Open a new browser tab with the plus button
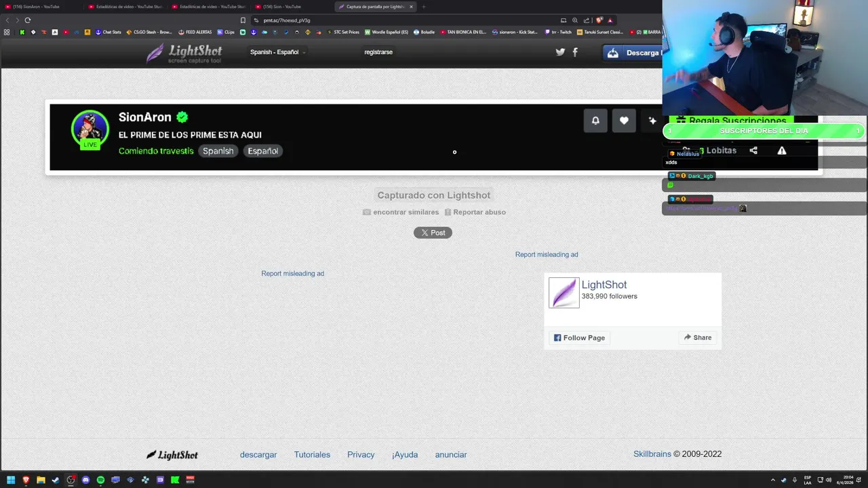This screenshot has width=868, height=488. point(424,7)
